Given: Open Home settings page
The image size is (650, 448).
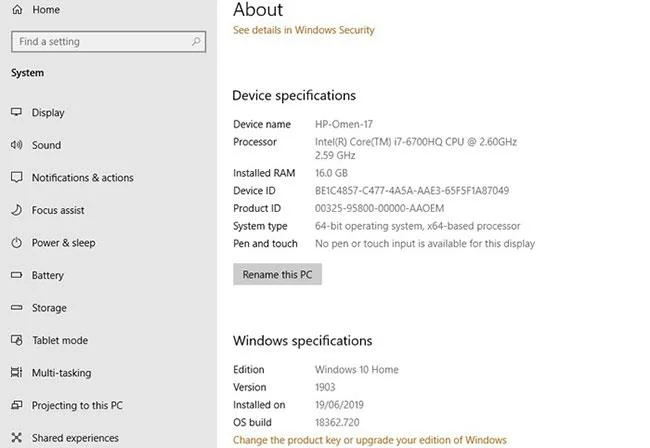Looking at the screenshot, I should tap(46, 10).
